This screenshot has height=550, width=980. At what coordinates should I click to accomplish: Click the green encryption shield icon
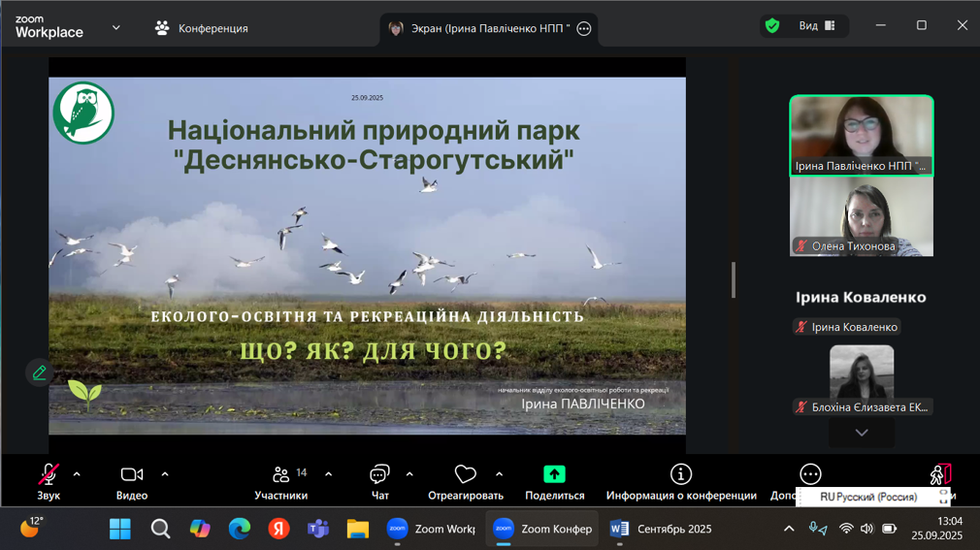click(772, 26)
